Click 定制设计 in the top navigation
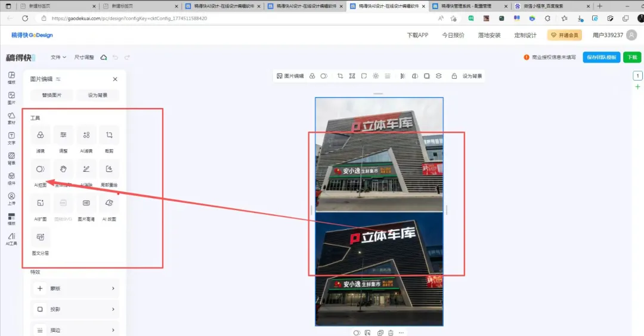The image size is (644, 336). (x=525, y=35)
